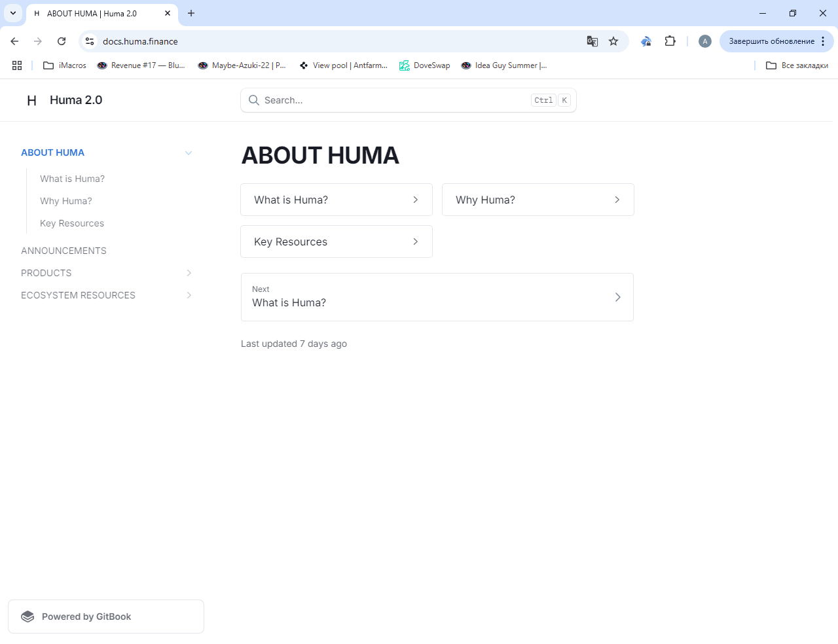Open the tab search dropdown arrow
Image resolution: width=838 pixels, height=644 pixels.
13,13
